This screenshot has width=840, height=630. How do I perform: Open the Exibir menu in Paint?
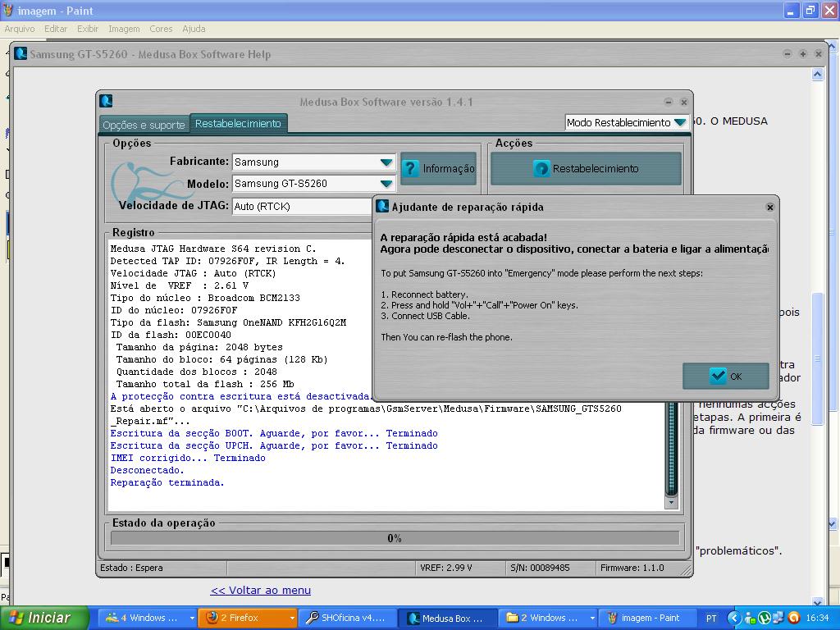[87, 29]
